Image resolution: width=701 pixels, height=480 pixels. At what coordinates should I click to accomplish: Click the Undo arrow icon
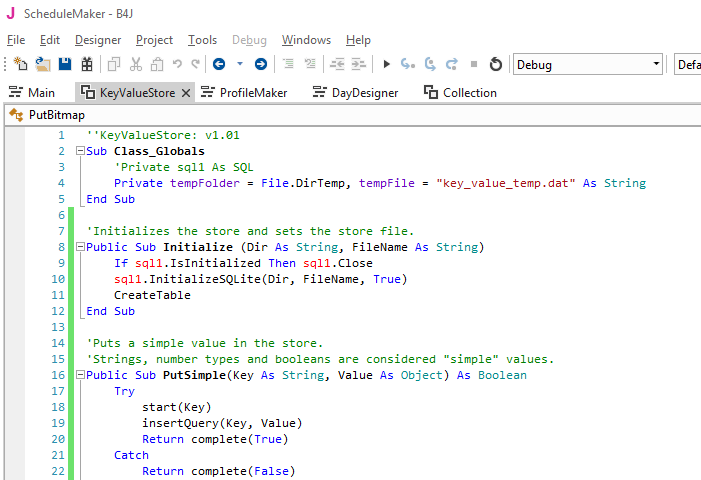click(x=178, y=64)
